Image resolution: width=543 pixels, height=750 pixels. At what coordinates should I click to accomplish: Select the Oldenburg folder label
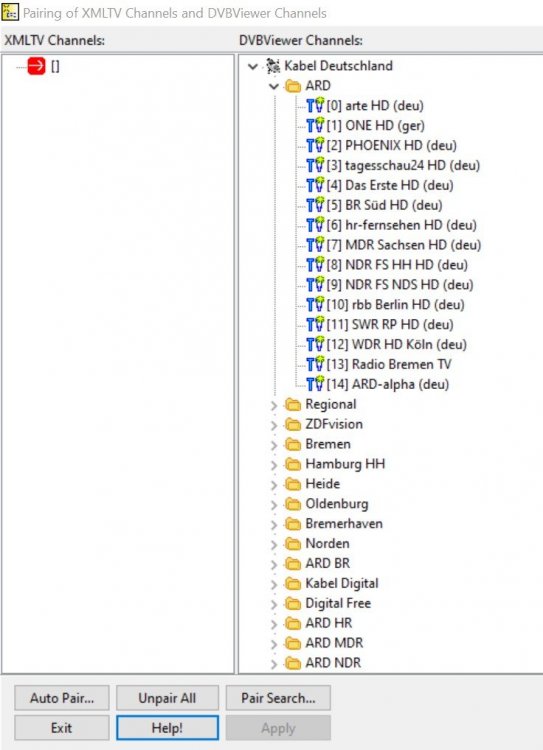click(x=337, y=504)
